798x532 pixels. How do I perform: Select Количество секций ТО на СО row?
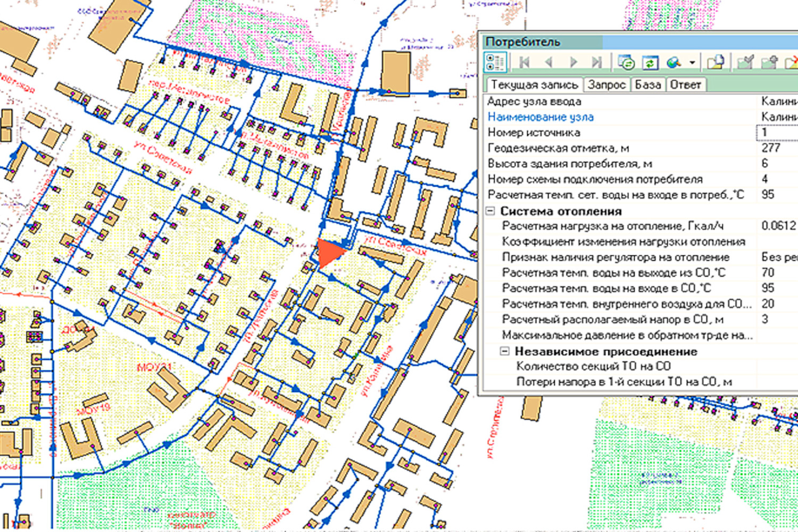tap(641, 366)
